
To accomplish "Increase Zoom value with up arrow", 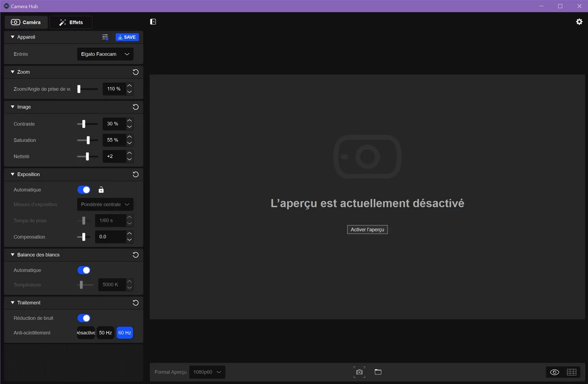I will (129, 86).
